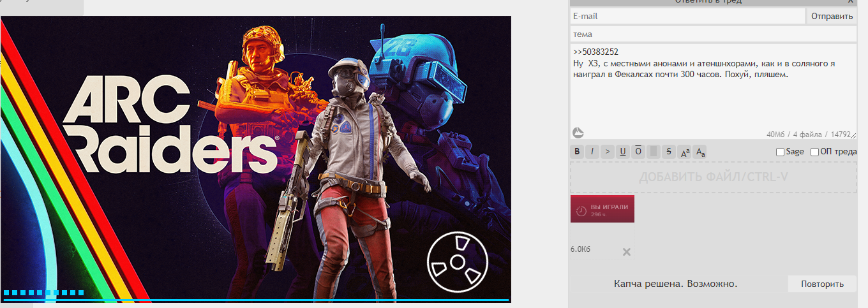
Task: Open the ВЫ ИГРАЛИ attachment thumbnail
Action: click(602, 209)
